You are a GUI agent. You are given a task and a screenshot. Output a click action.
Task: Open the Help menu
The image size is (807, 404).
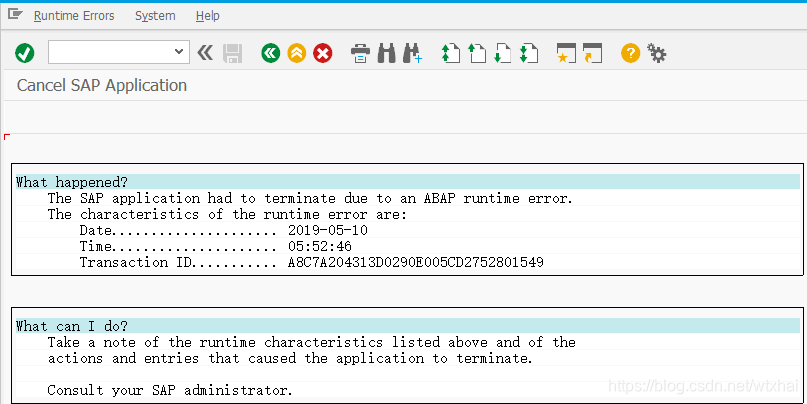coord(207,16)
